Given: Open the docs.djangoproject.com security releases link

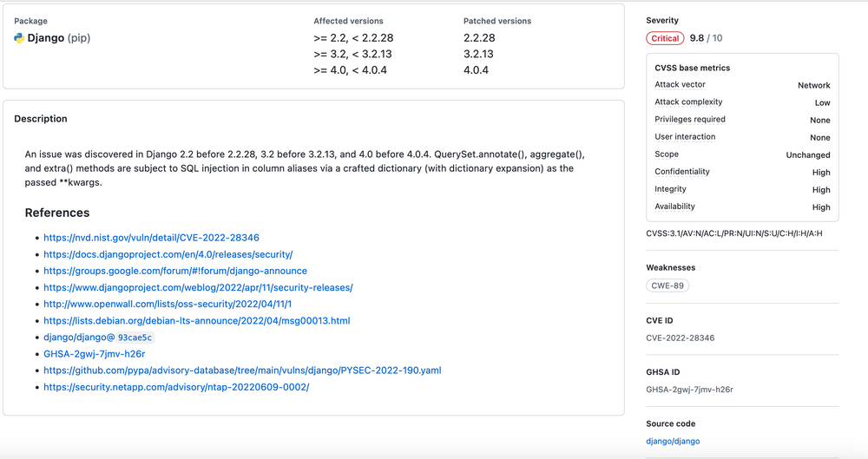Looking at the screenshot, I should coord(168,254).
